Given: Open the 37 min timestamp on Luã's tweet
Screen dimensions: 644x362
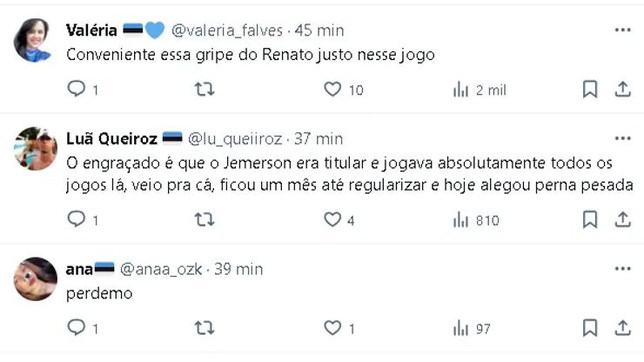Looking at the screenshot, I should (319, 139).
